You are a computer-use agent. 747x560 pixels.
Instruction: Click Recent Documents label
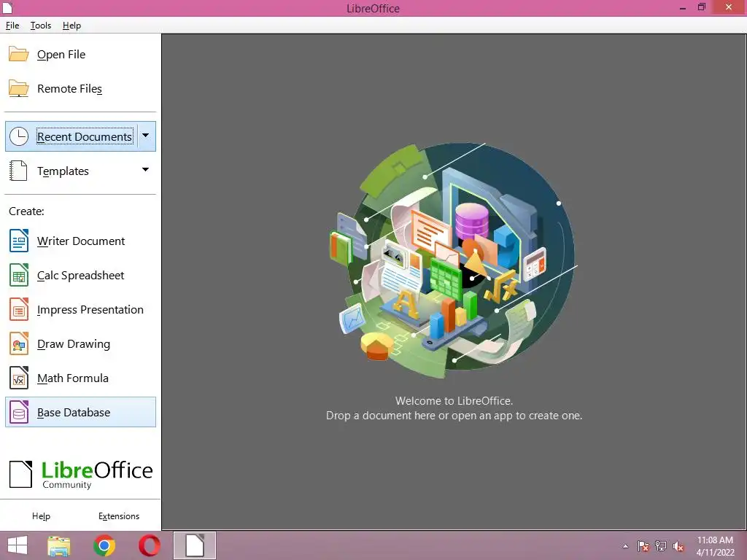(x=85, y=136)
